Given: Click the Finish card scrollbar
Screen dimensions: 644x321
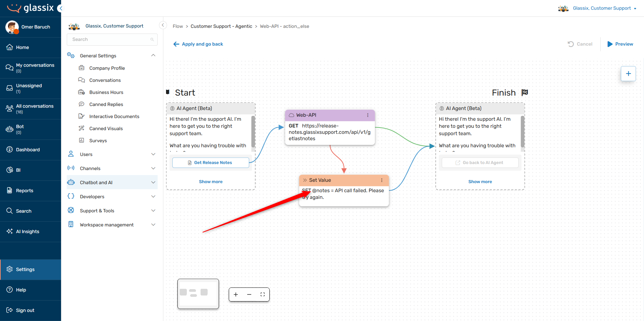Looking at the screenshot, I should pyautogui.click(x=522, y=131).
